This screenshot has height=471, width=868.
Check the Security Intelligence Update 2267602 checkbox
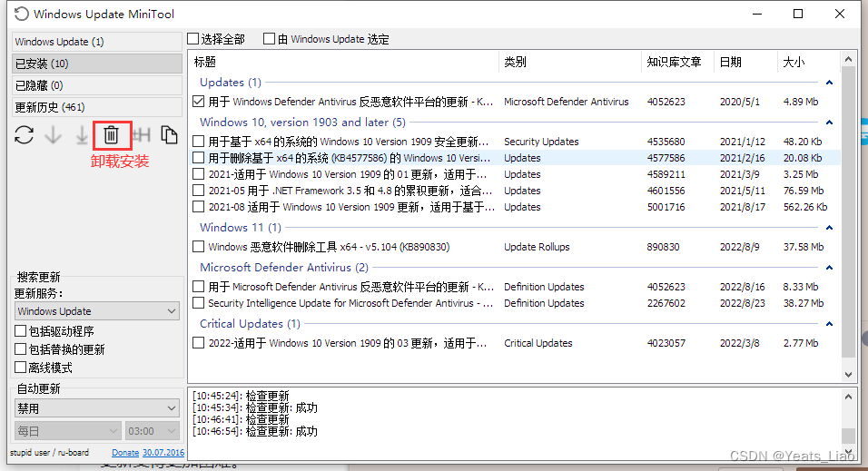pos(198,303)
